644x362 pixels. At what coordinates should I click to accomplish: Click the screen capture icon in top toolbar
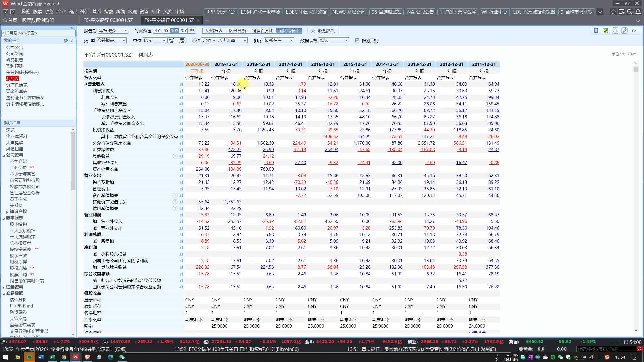pos(621,12)
